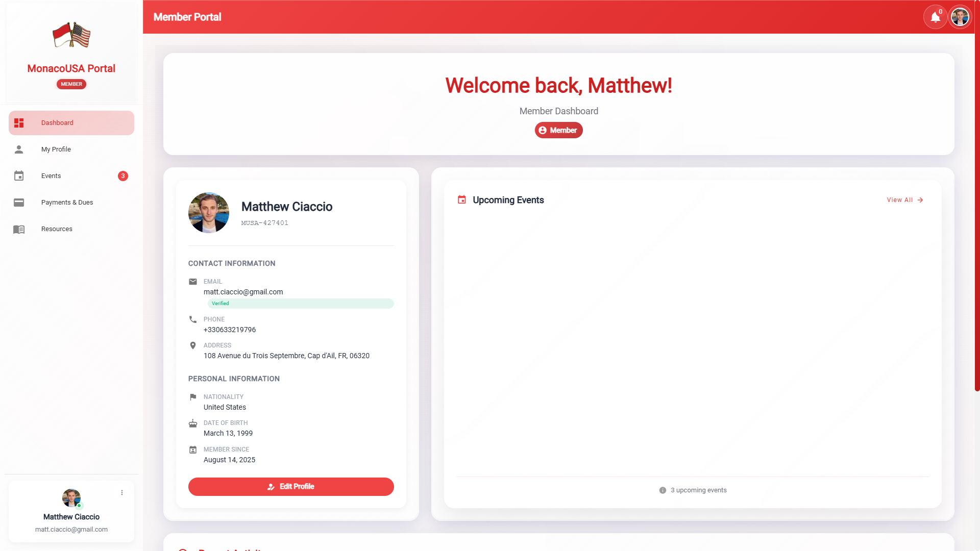The width and height of the screenshot is (980, 551).
Task: Click the Resources book icon
Action: pyautogui.click(x=19, y=229)
